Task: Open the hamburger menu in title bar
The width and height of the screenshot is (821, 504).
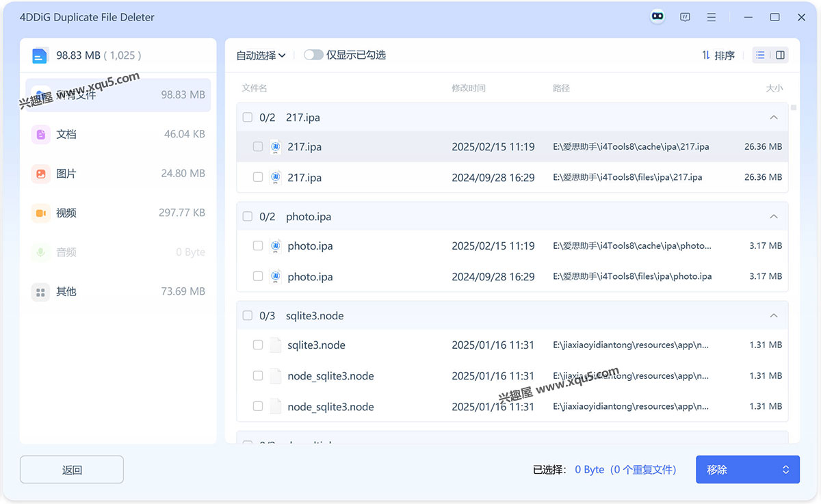Action: coord(712,17)
